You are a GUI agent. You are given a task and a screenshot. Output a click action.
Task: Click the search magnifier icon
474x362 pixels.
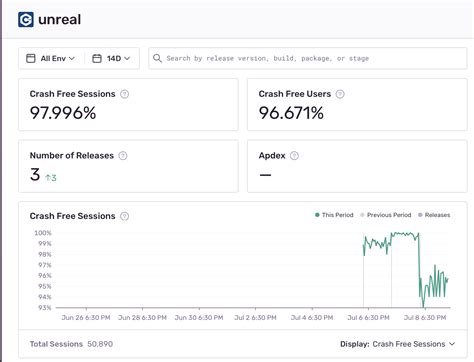point(157,58)
